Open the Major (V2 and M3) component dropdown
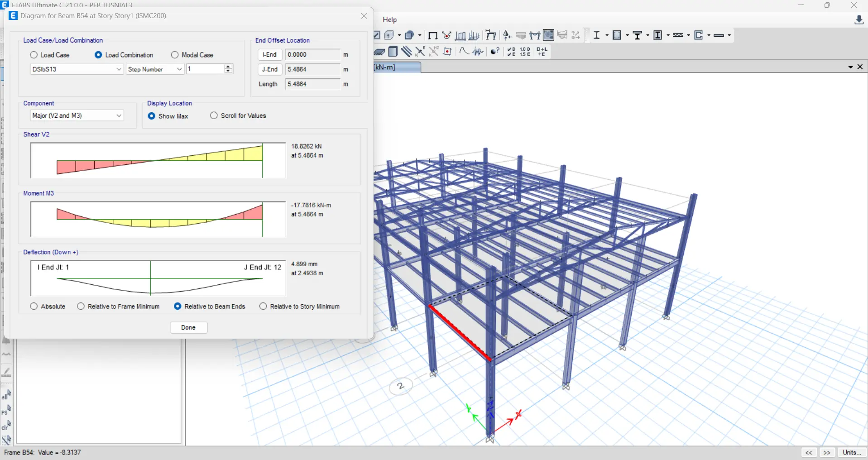This screenshot has width=868, height=460. [118, 115]
